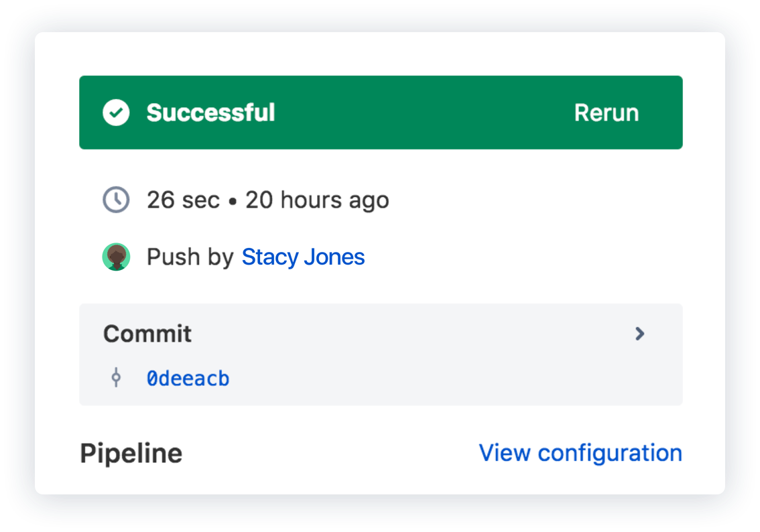Screen dimensions: 760x532
Task: Click the 26 sec duration text
Action: point(183,199)
